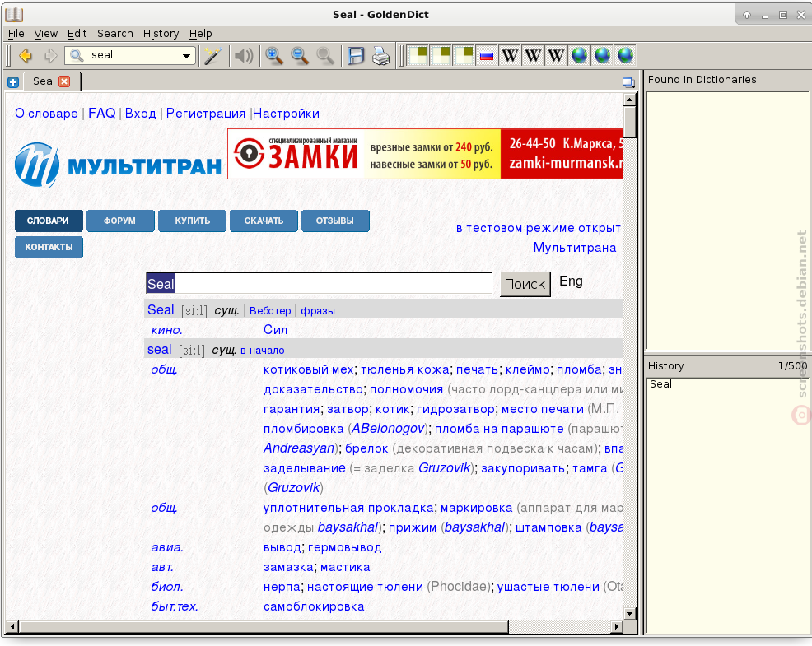812x646 pixels.
Task: Toggle the first globe website icon
Action: (580, 55)
